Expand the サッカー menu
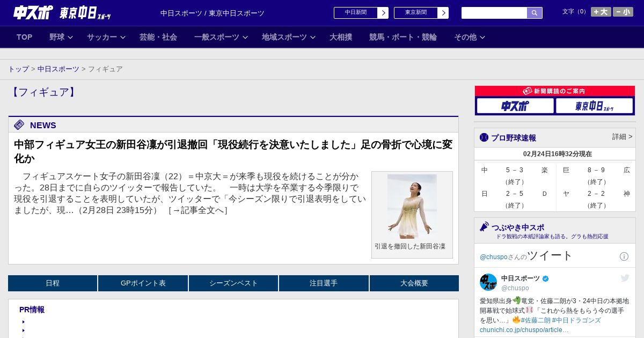Viewport: 644px width, 338px height. pyautogui.click(x=106, y=37)
